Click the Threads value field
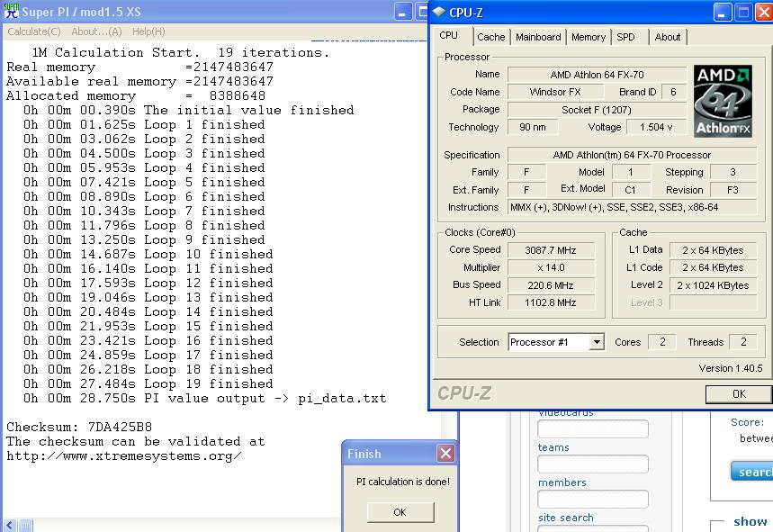This screenshot has width=773, height=532. (x=743, y=342)
